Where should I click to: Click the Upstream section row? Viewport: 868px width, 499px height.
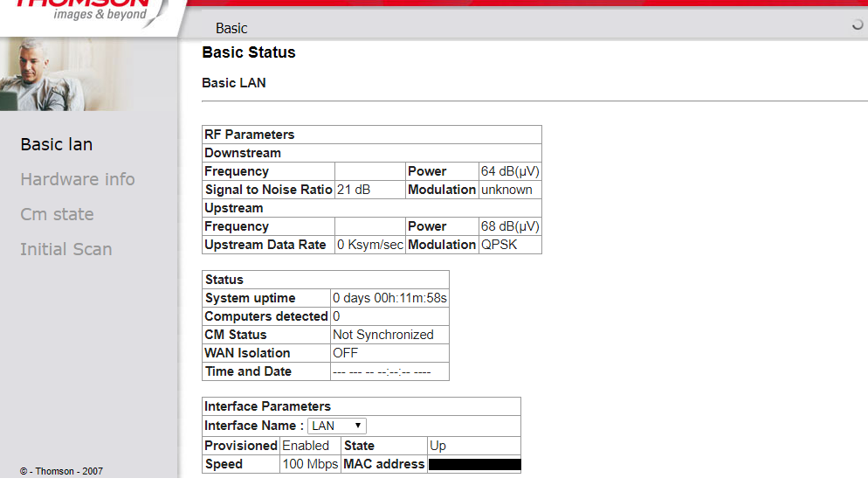372,208
